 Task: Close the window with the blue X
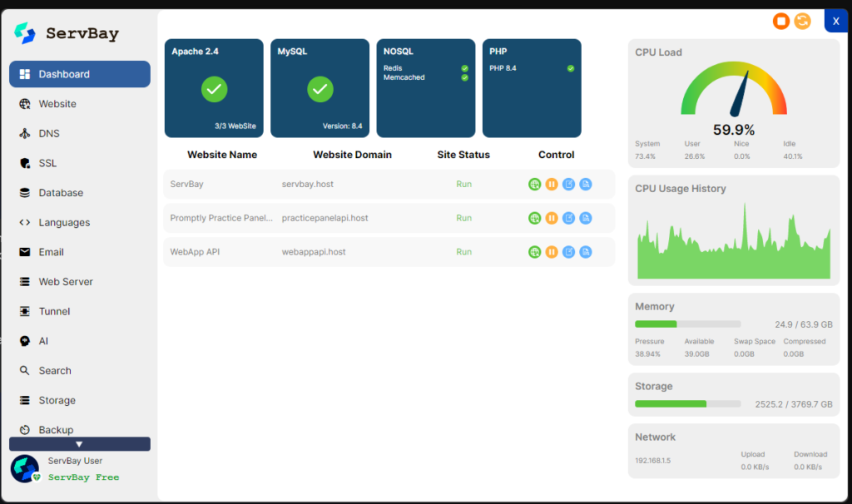pyautogui.click(x=836, y=21)
